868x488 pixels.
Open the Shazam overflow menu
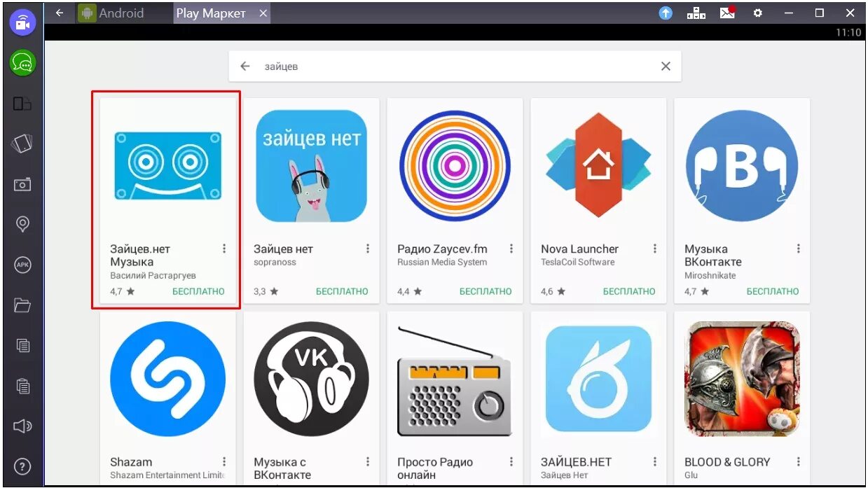pos(224,462)
